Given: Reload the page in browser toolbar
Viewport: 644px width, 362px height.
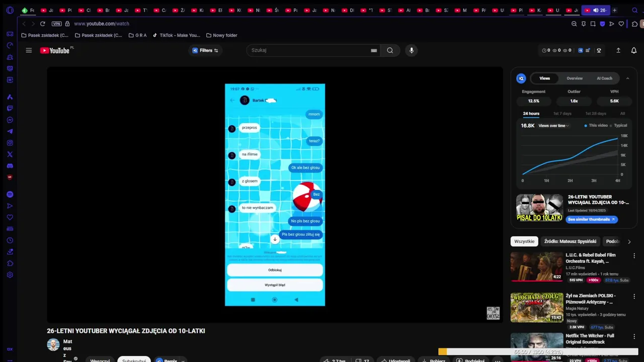Looking at the screenshot, I should [x=43, y=24].
